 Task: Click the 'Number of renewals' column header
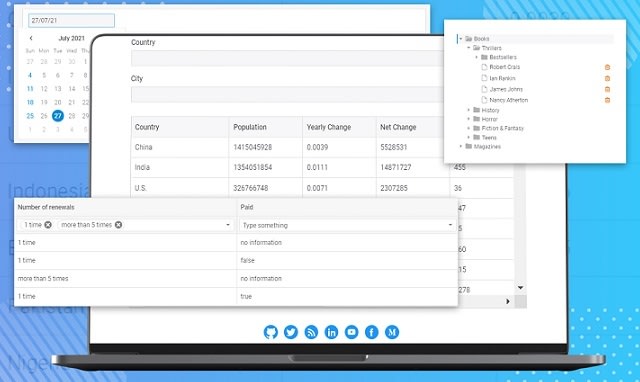tap(125, 207)
